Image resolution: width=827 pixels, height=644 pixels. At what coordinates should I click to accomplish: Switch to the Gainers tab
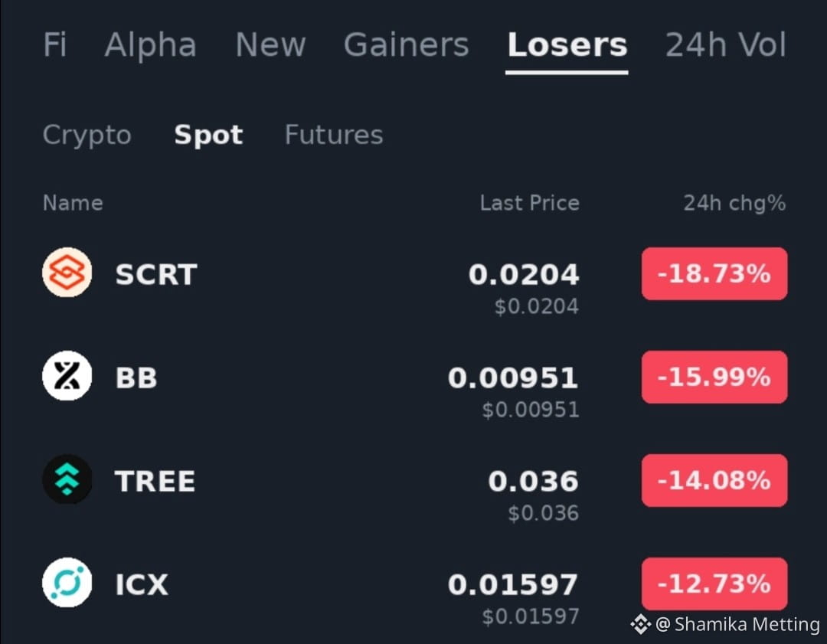pyautogui.click(x=406, y=45)
